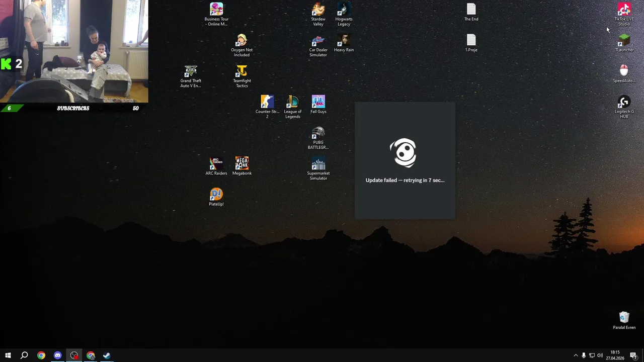This screenshot has width=644, height=362.
Task: Click Supermarket Simulator shortcut
Action: click(318, 168)
